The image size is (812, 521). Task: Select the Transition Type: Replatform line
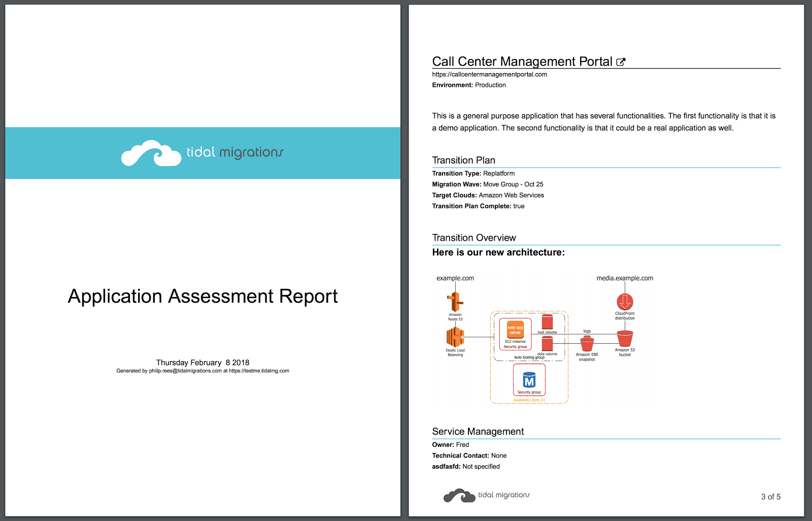point(473,173)
